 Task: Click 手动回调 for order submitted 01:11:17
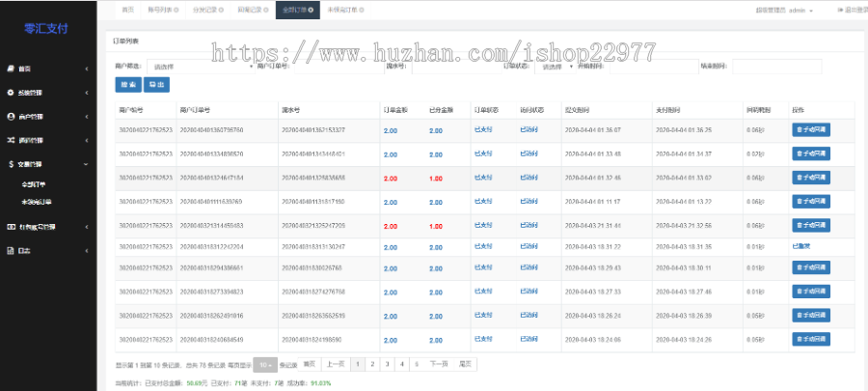coord(811,202)
